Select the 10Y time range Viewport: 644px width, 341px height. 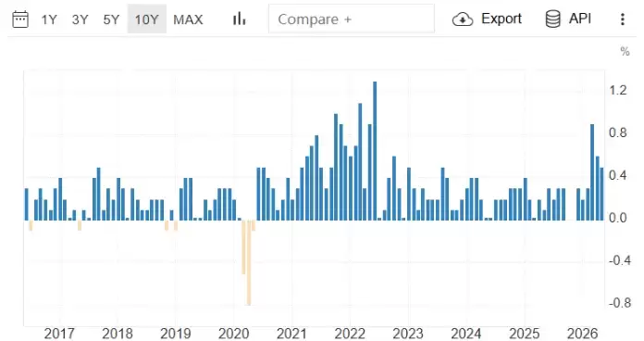click(x=146, y=19)
